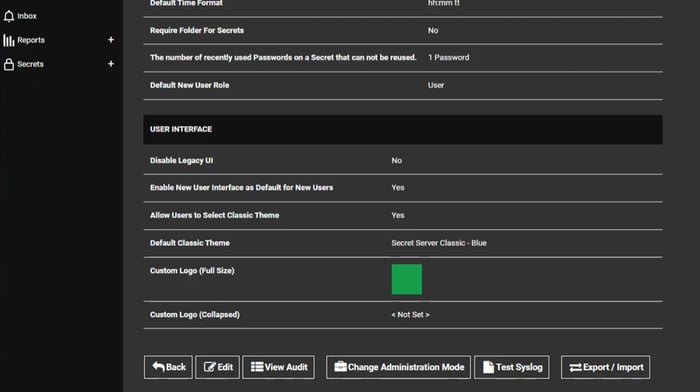
Task: Open the Inbox menu item
Action: pyautogui.click(x=27, y=16)
